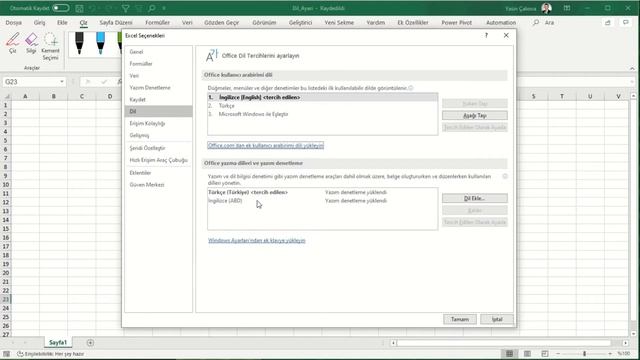640x360 pixels.
Task: Select İngilizce (ABD) authoring language row
Action: [322, 201]
